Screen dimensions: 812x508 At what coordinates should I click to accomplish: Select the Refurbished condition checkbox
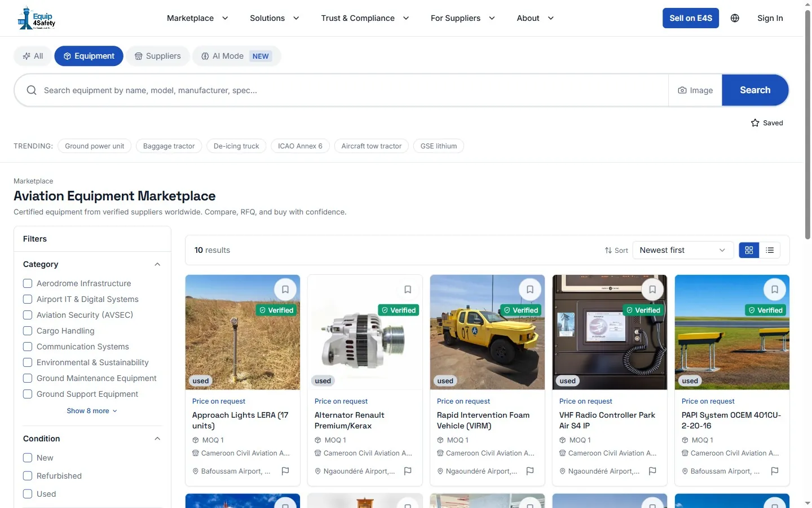coord(28,476)
